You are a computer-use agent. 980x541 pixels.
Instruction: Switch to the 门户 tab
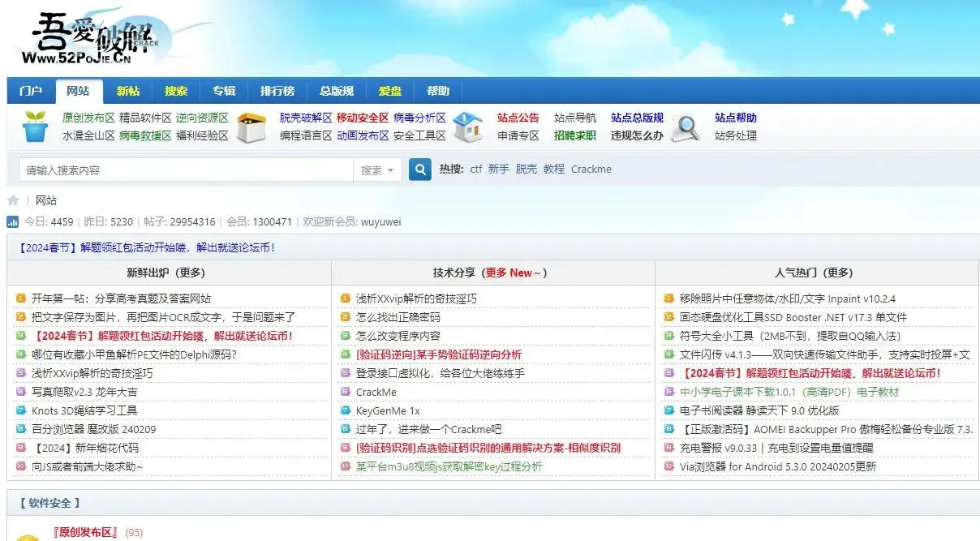pyautogui.click(x=30, y=90)
